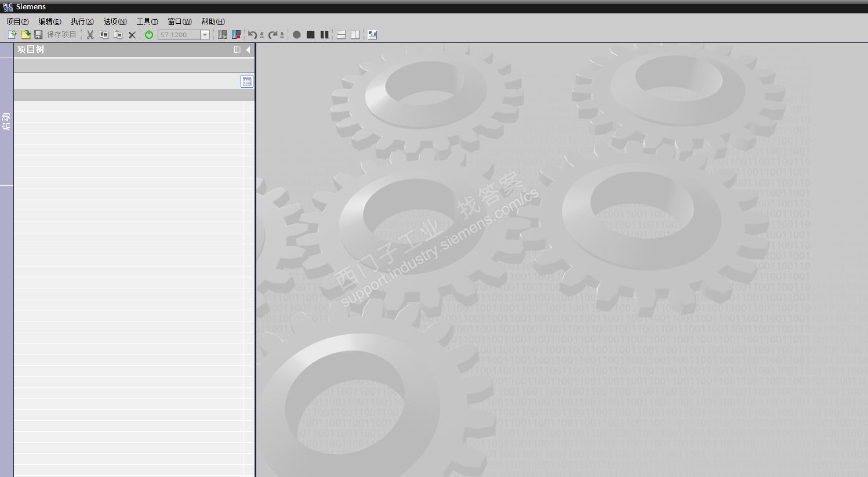The image size is (868, 477).
Task: Open the 执行(X) menu
Action: [x=82, y=21]
